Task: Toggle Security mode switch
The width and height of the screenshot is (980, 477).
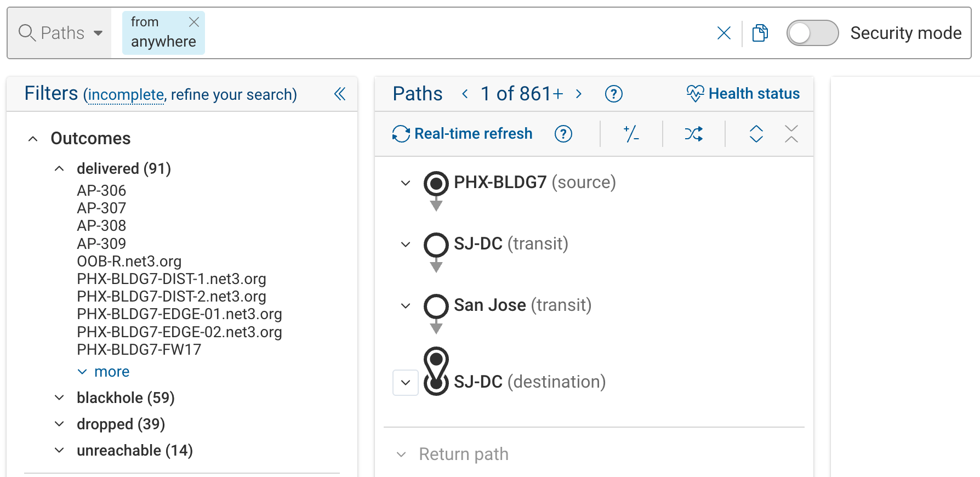Action: coord(812,33)
